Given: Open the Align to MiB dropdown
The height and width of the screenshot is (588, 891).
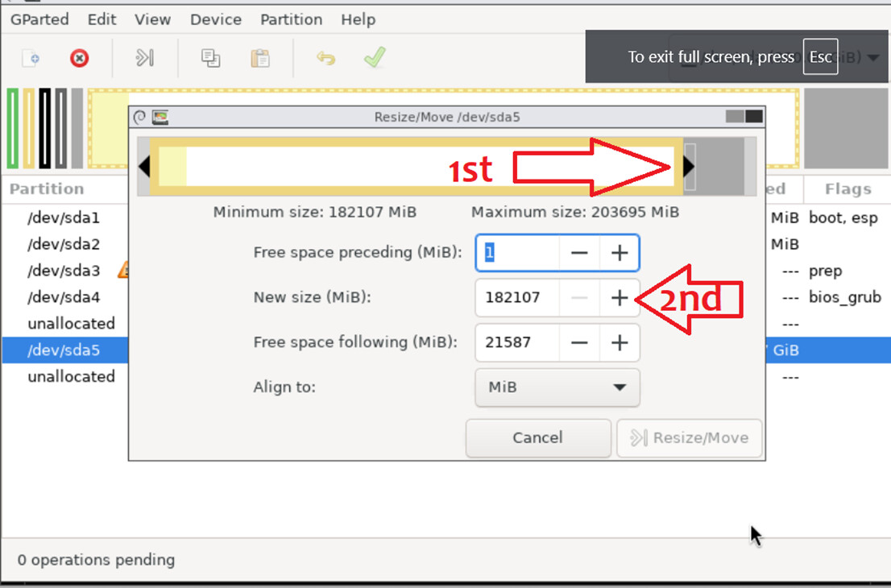Looking at the screenshot, I should (557, 387).
